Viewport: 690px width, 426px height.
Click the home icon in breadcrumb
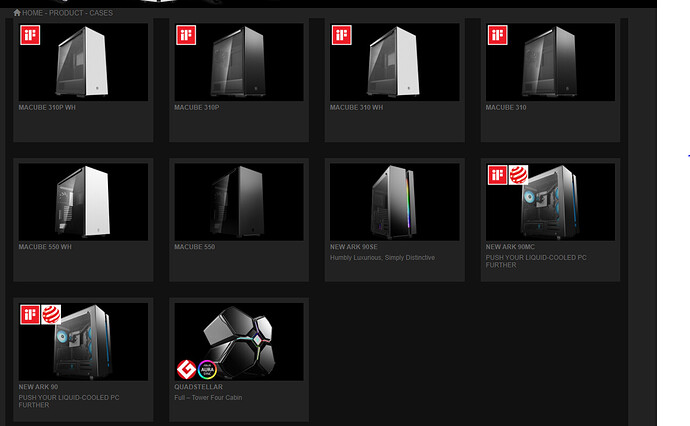click(17, 12)
